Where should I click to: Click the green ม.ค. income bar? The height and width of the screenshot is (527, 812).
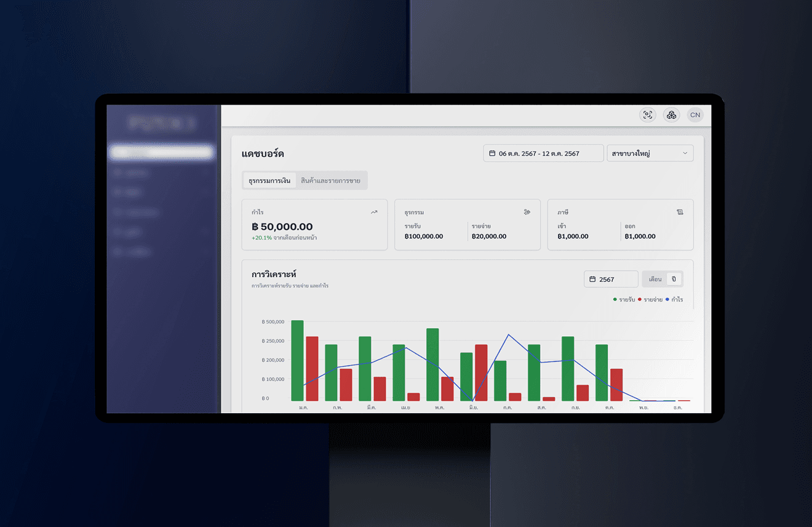tap(297, 360)
